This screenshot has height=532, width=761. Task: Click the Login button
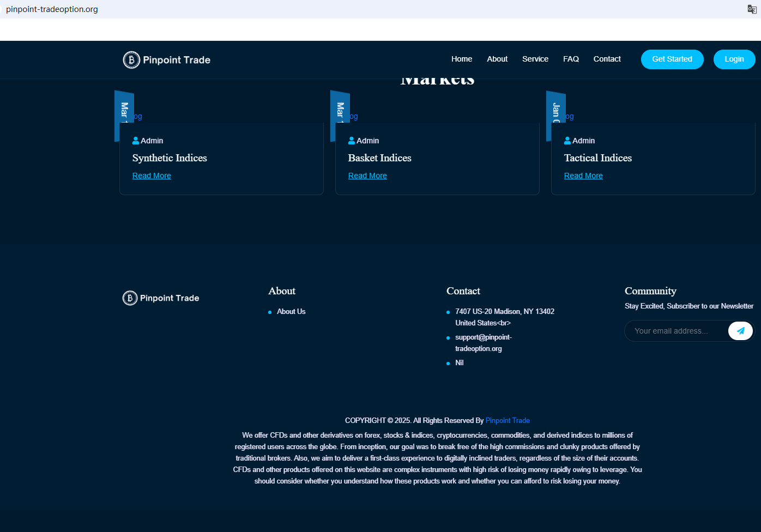tap(734, 59)
